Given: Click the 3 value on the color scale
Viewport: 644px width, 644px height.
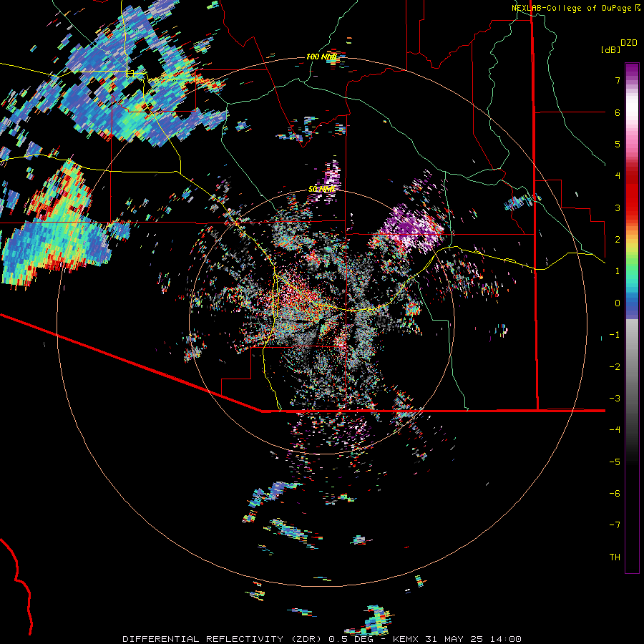Looking at the screenshot, I should (x=618, y=208).
